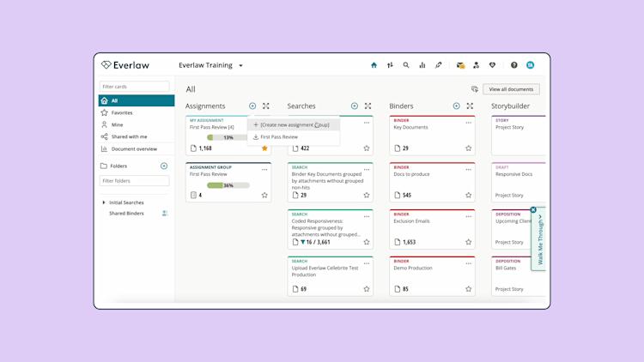
Task: Choose First Pass Review in dropdown menu
Action: click(294, 136)
